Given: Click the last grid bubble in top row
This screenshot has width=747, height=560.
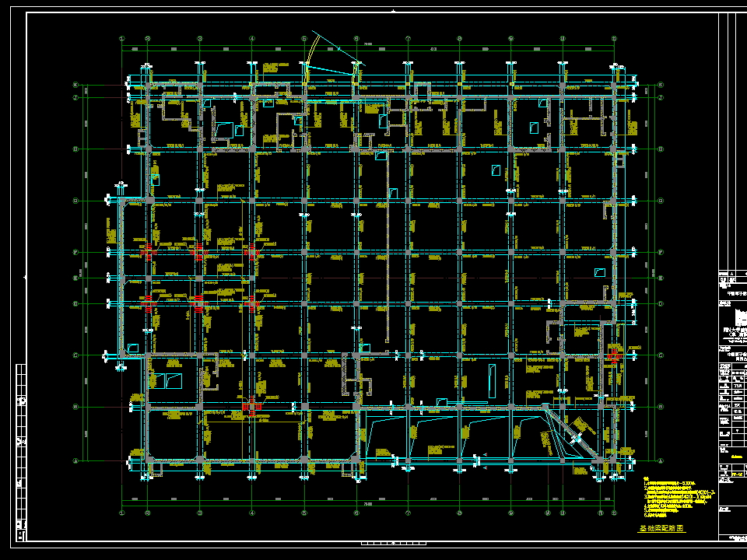Looking at the screenshot, I should coord(614,37).
